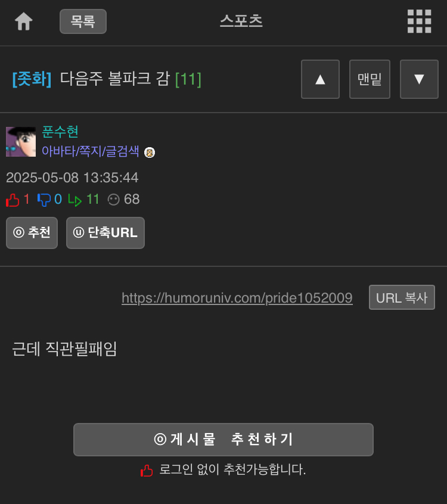Go to next post with down arrow
Screen dimensions: 447x504
(419, 79)
